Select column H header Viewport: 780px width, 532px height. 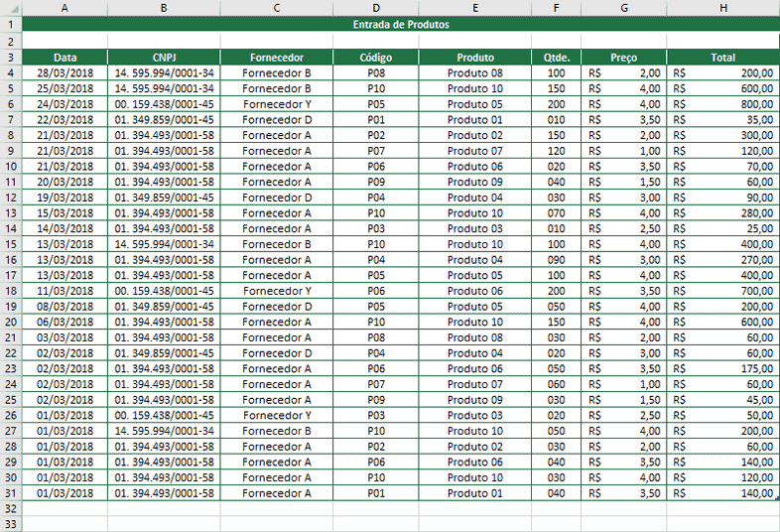tap(723, 8)
